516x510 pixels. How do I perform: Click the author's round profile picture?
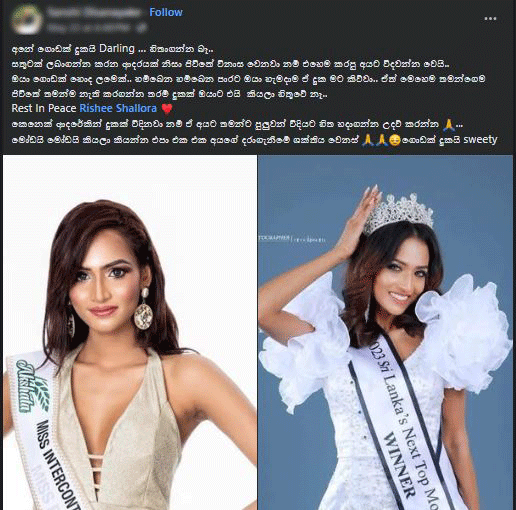tap(27, 20)
